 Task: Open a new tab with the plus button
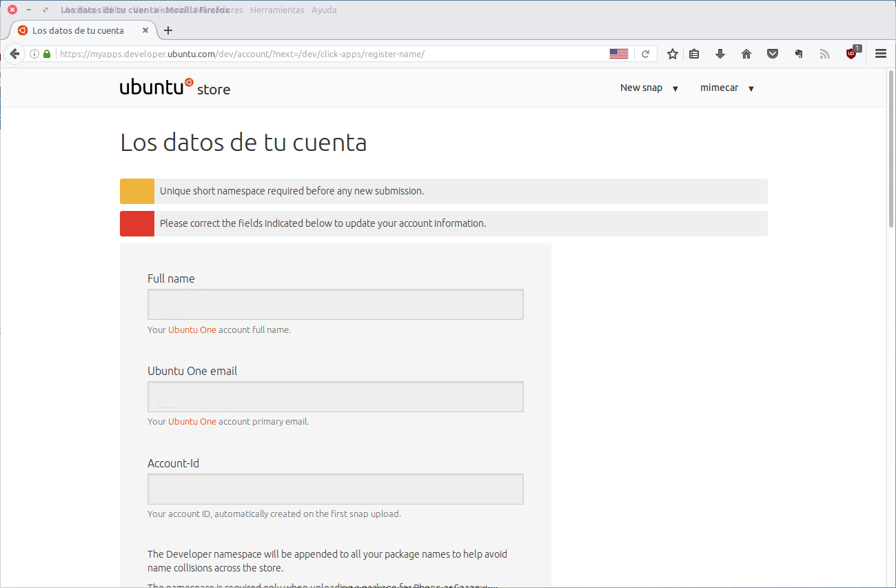168,30
